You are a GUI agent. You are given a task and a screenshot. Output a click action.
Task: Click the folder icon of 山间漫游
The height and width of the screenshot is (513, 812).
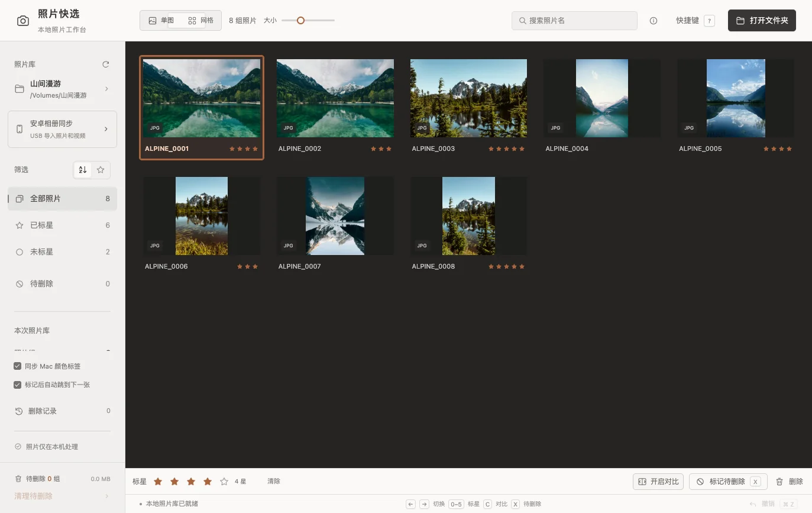point(20,89)
